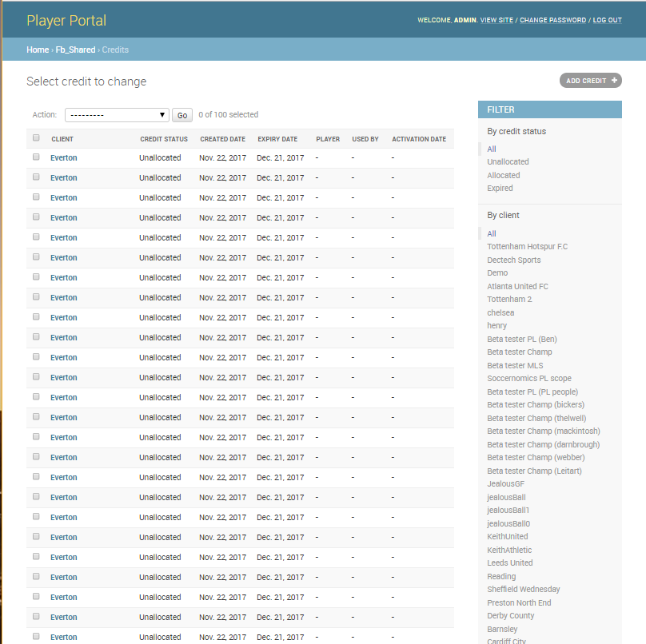
Task: Filter by client Tottenham 2
Action: [x=509, y=300]
